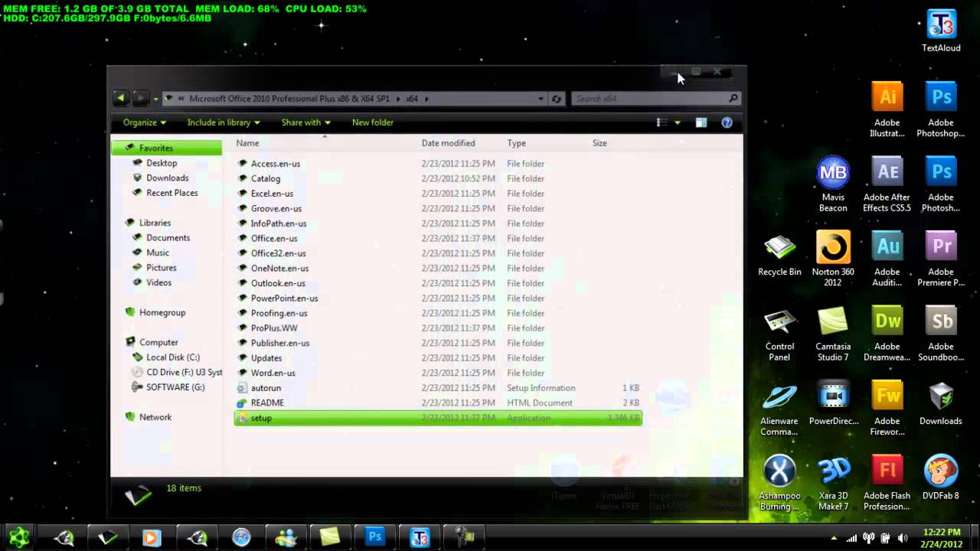Sort by the Size column header
This screenshot has height=551, width=980.
[599, 143]
